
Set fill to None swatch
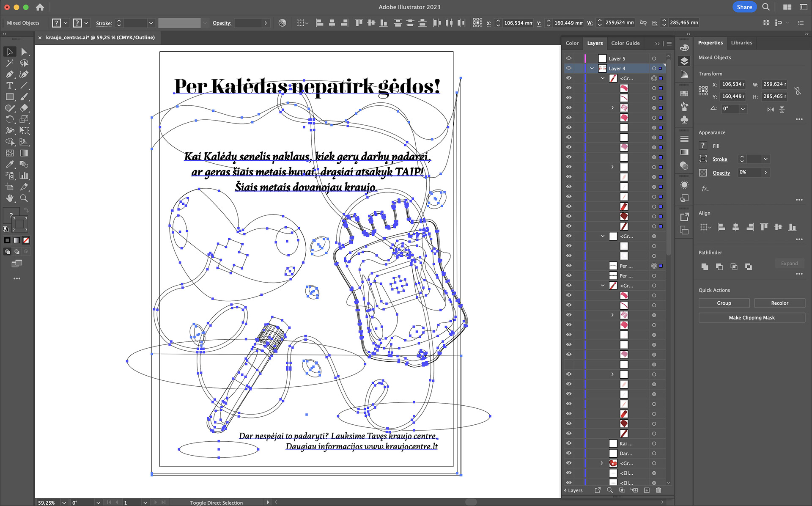[x=26, y=240]
